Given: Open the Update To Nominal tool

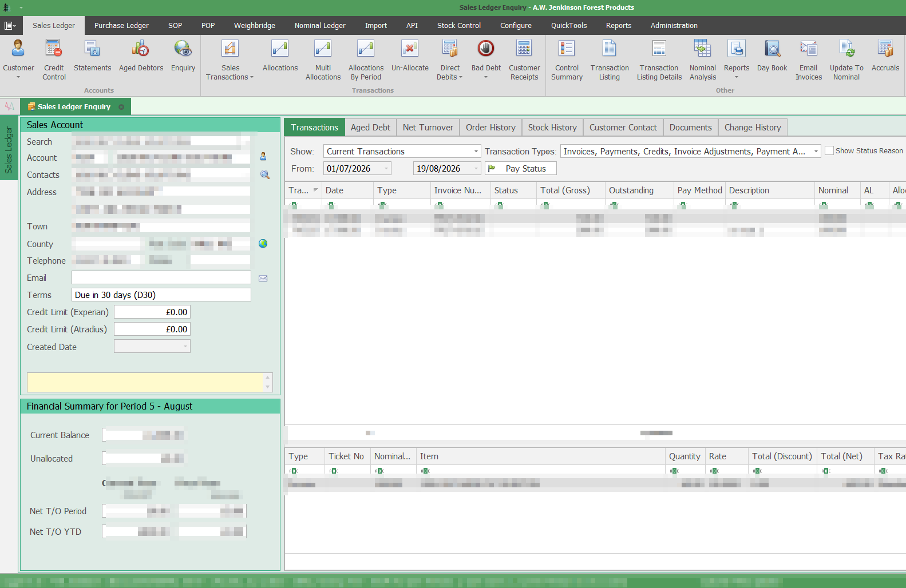Looking at the screenshot, I should (846, 59).
